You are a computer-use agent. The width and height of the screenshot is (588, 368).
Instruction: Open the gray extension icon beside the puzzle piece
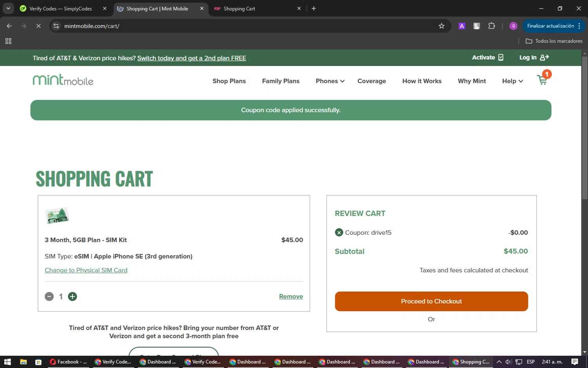(x=476, y=26)
